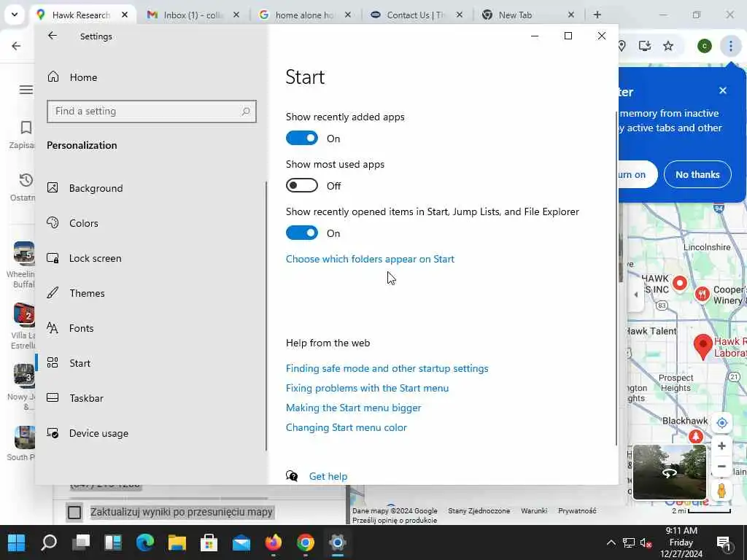Click Turn on in Chrome popup

pyautogui.click(x=638, y=174)
